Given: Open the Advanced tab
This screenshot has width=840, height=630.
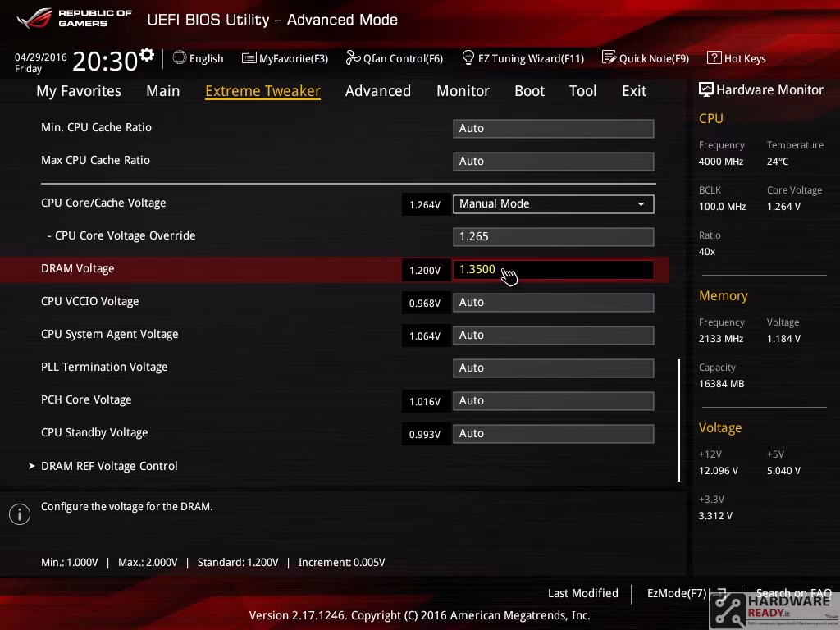Looking at the screenshot, I should (378, 91).
